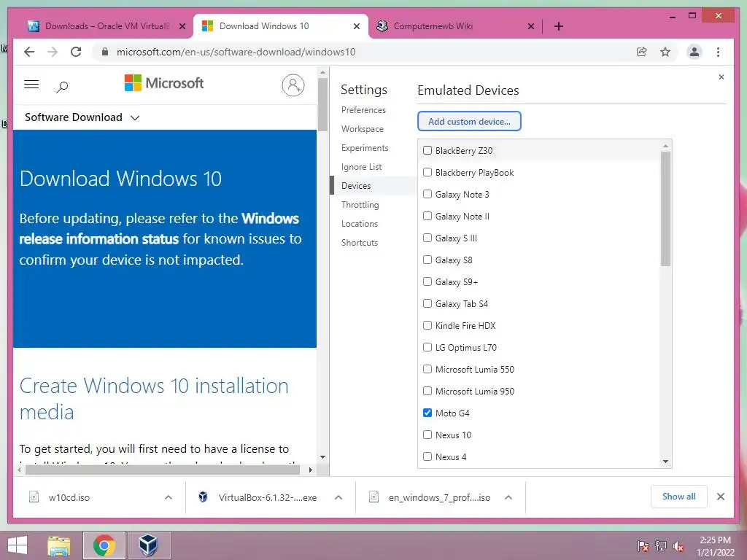Click Show all downloads
The width and height of the screenshot is (747, 560).
[x=678, y=497]
